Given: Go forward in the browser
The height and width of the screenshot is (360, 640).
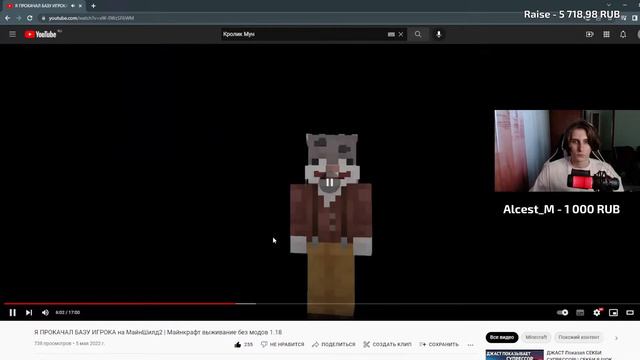Looking at the screenshot, I should point(18,18).
